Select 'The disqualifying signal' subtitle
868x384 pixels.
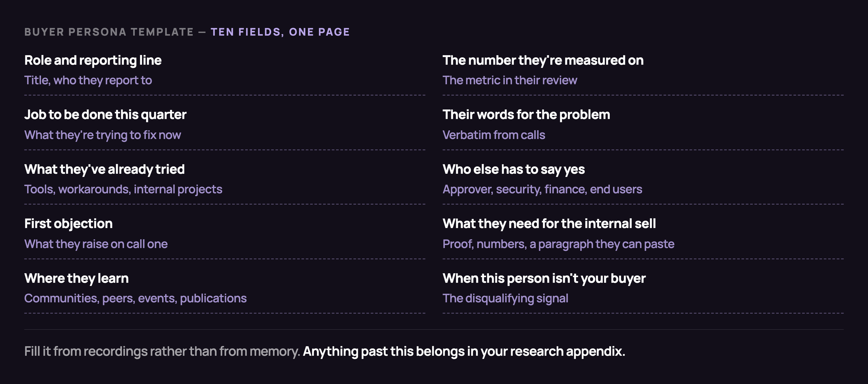505,299
